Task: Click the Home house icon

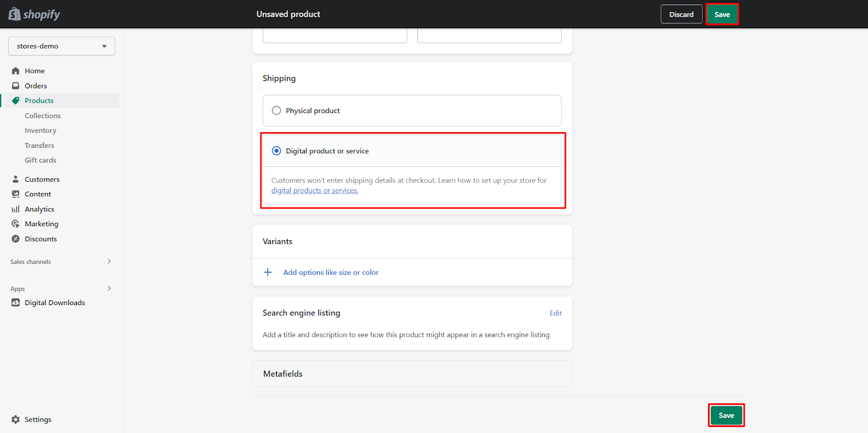Action: click(x=16, y=71)
